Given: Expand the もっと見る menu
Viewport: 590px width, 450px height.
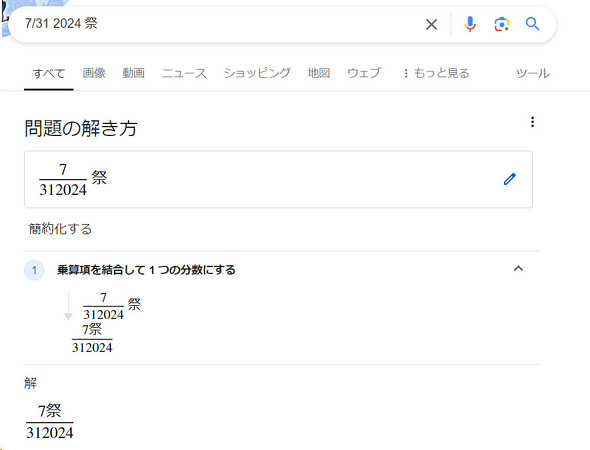Looking at the screenshot, I should tap(436, 73).
